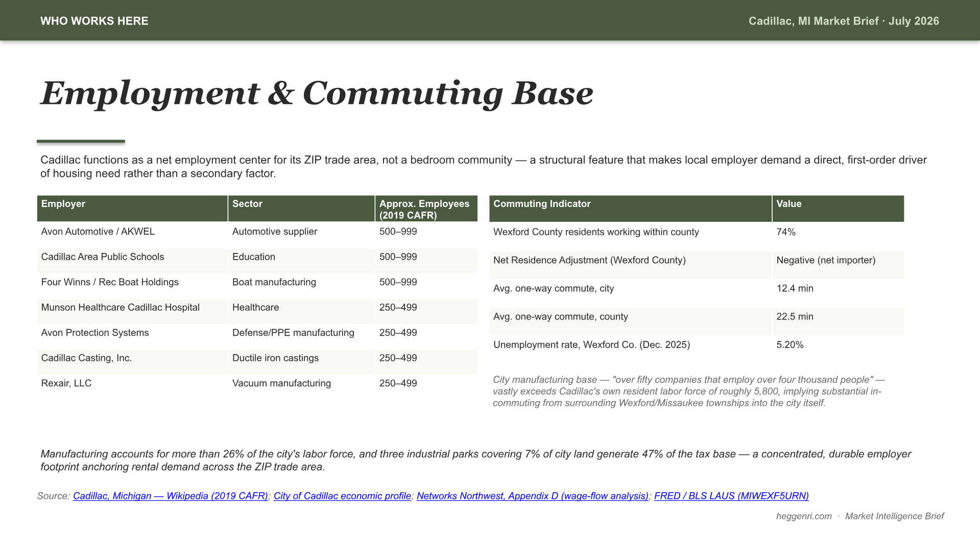Click the 'Employer' column header
980x552 pixels.
[132, 209]
